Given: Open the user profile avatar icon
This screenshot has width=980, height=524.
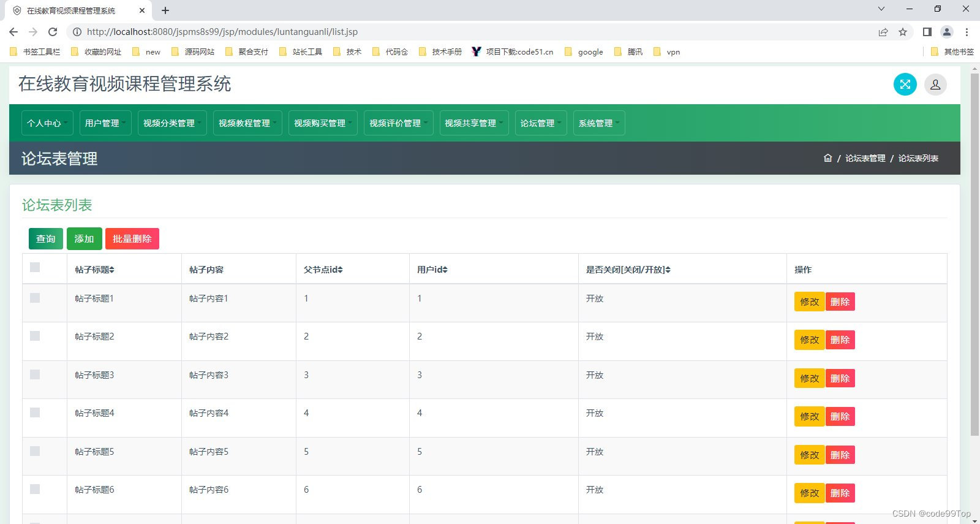Looking at the screenshot, I should pos(935,85).
